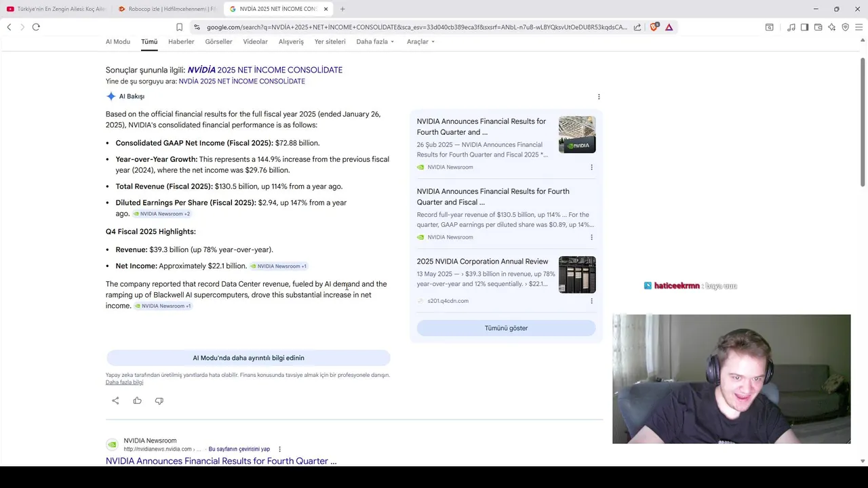Click the page vertical scrollbar thumb

point(863,122)
